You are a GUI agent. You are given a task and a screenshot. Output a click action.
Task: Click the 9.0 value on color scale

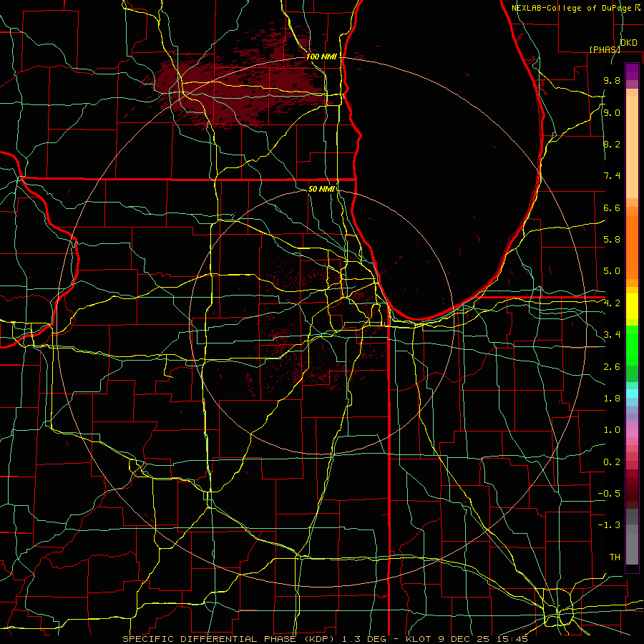(x=612, y=112)
